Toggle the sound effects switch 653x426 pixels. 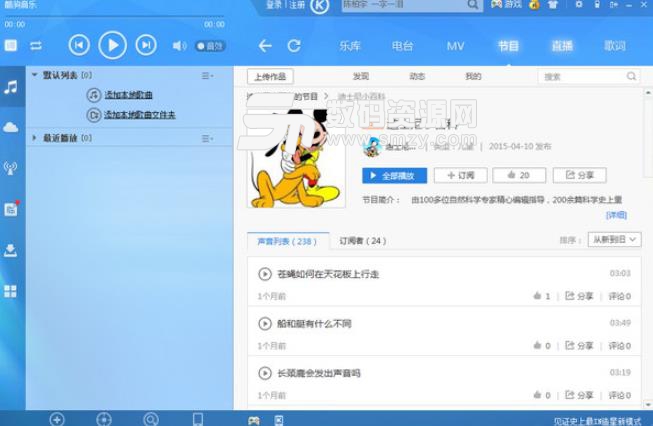[x=210, y=46]
